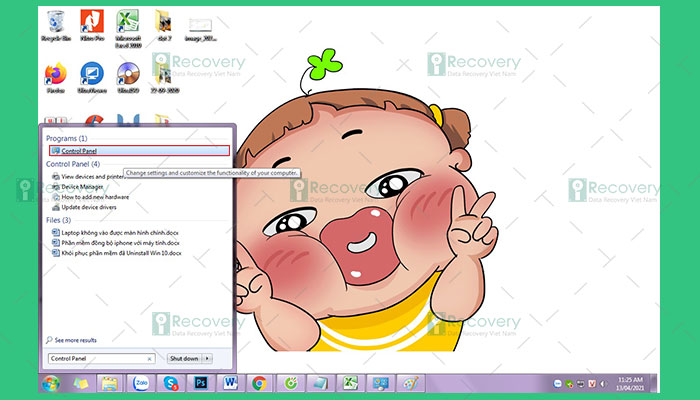The width and height of the screenshot is (700, 400).
Task: Click the red V Unikey tray icon
Action: pos(592,384)
